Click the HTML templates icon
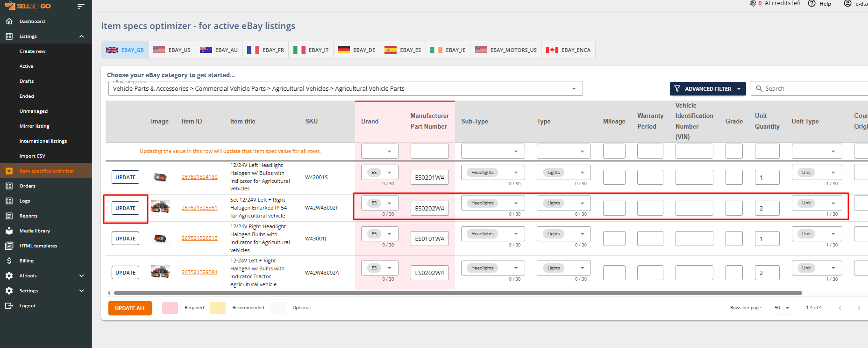 pos(9,246)
